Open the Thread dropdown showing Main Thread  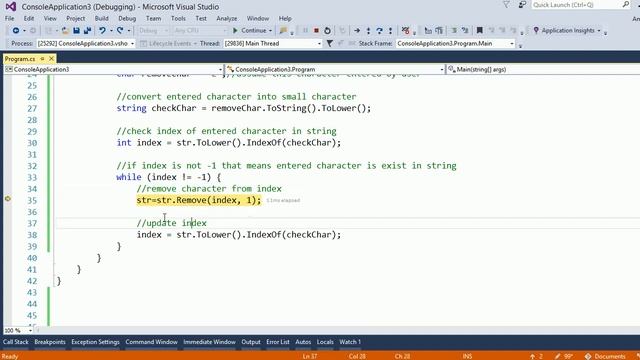319,44
